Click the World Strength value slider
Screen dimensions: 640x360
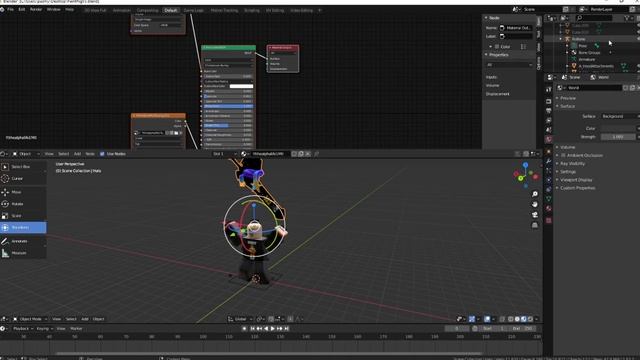(x=618, y=137)
